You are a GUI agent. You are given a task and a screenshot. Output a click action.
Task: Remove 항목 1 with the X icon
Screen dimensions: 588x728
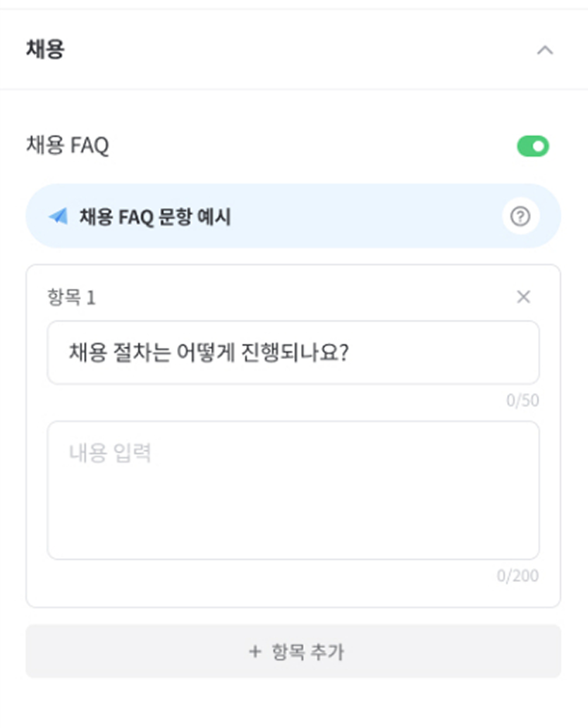pos(524,297)
